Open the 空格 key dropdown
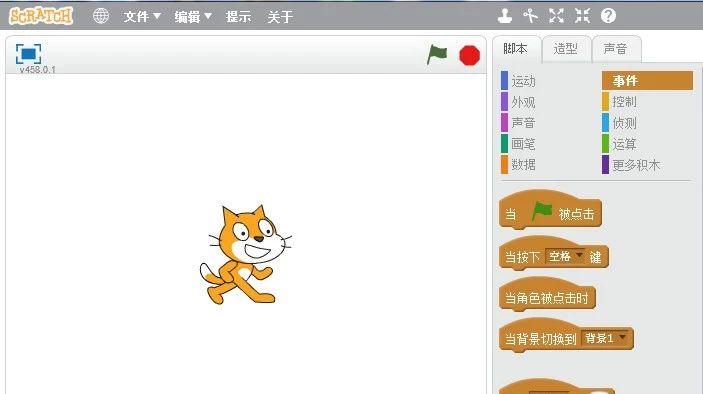Viewport: 703px width, 394px height. (x=565, y=256)
